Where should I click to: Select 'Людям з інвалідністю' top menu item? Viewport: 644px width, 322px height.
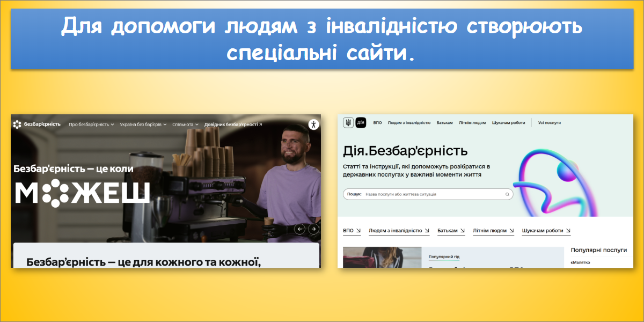[x=409, y=122]
